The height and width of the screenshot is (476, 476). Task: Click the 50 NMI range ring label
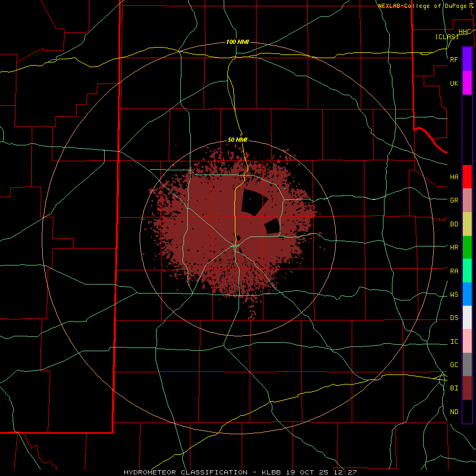(x=237, y=140)
